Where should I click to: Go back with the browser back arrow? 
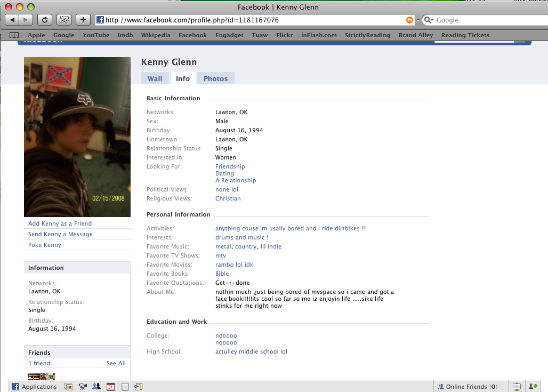[12, 20]
